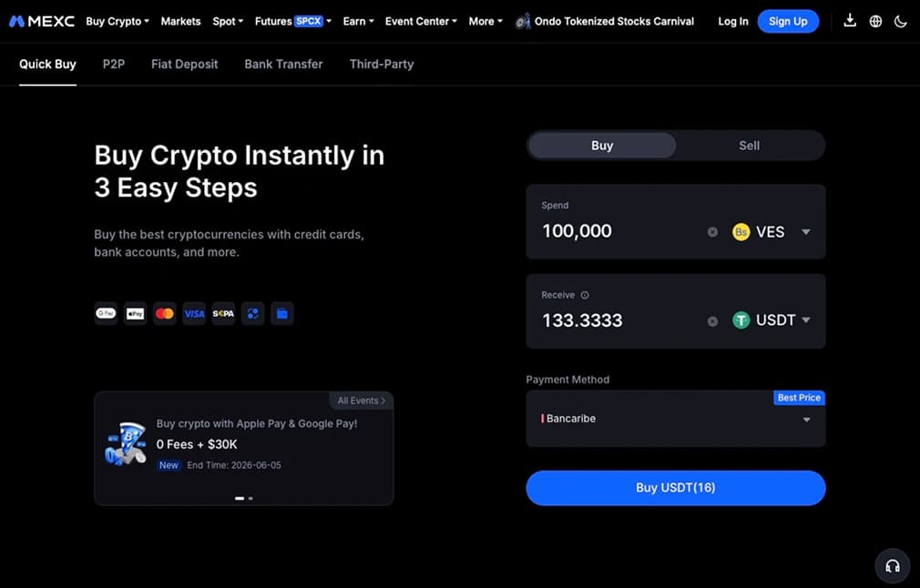Open the download app icon
Viewport: 920px width, 588px height.
(x=850, y=21)
